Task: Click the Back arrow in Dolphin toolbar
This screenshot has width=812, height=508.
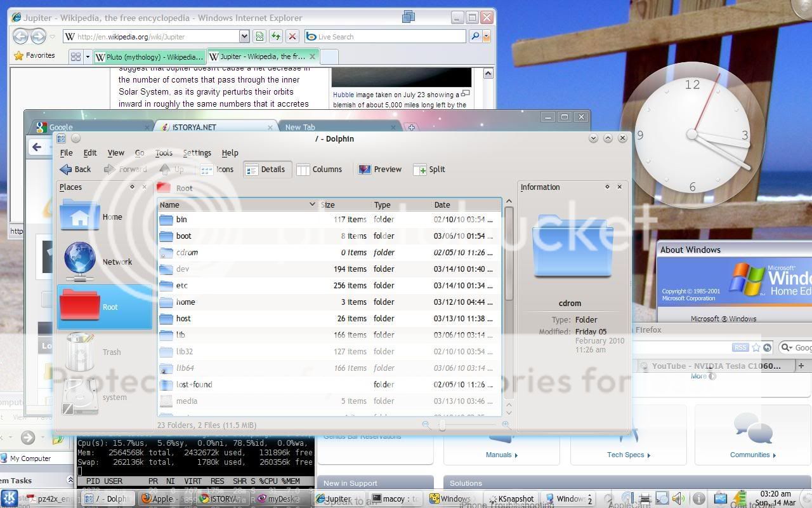Action: [x=75, y=170]
